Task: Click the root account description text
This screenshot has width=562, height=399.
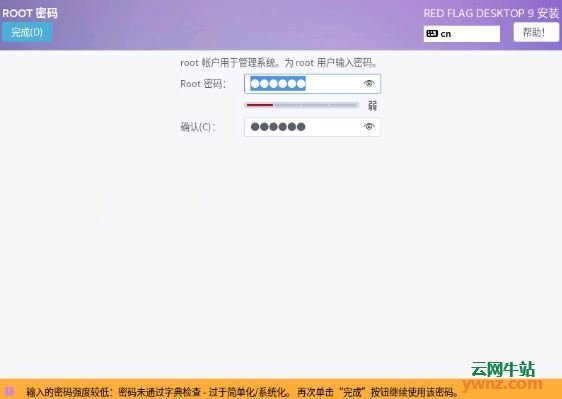Action: (279, 63)
